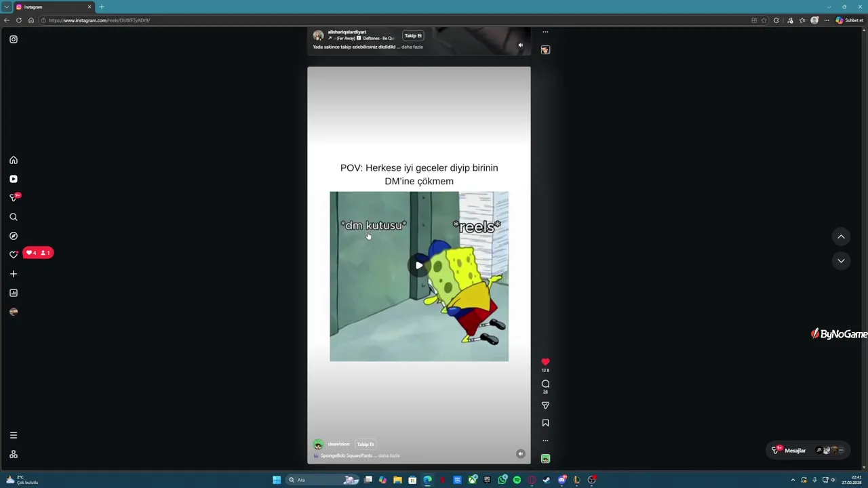Follow cinevizion with Takip Et
The height and width of the screenshot is (488, 868).
(x=366, y=444)
